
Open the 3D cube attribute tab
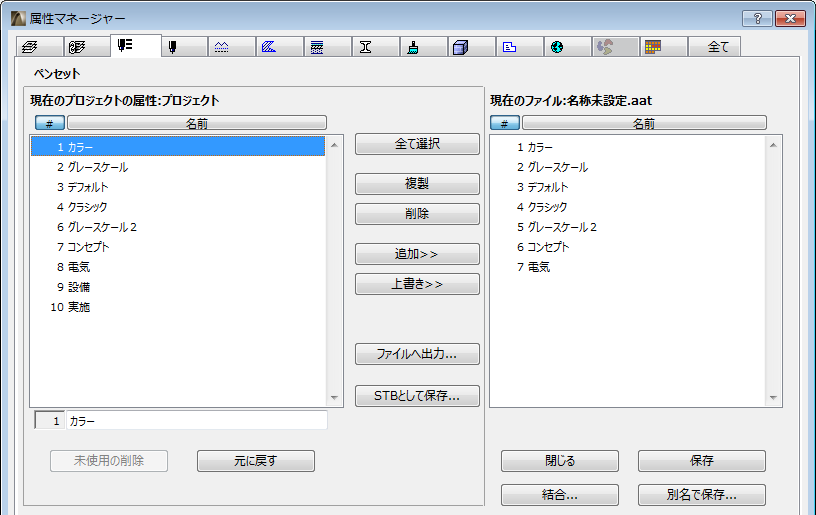tap(471, 47)
